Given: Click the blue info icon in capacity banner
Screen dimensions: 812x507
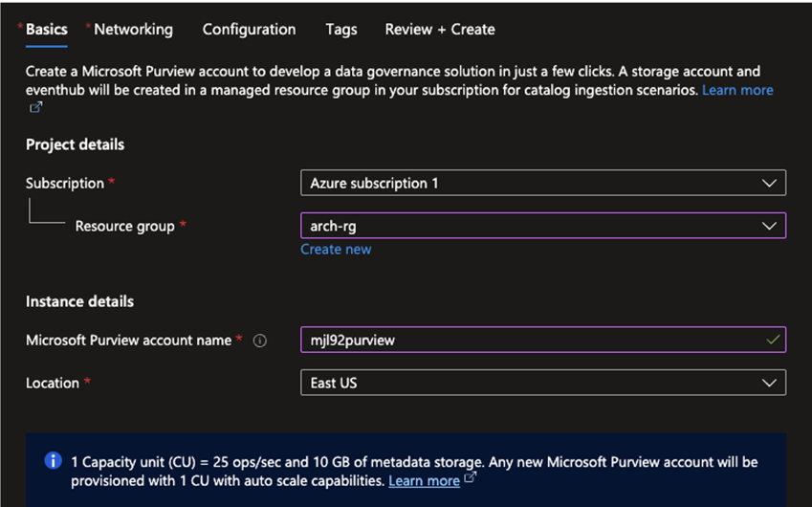Looking at the screenshot, I should 54,460.
